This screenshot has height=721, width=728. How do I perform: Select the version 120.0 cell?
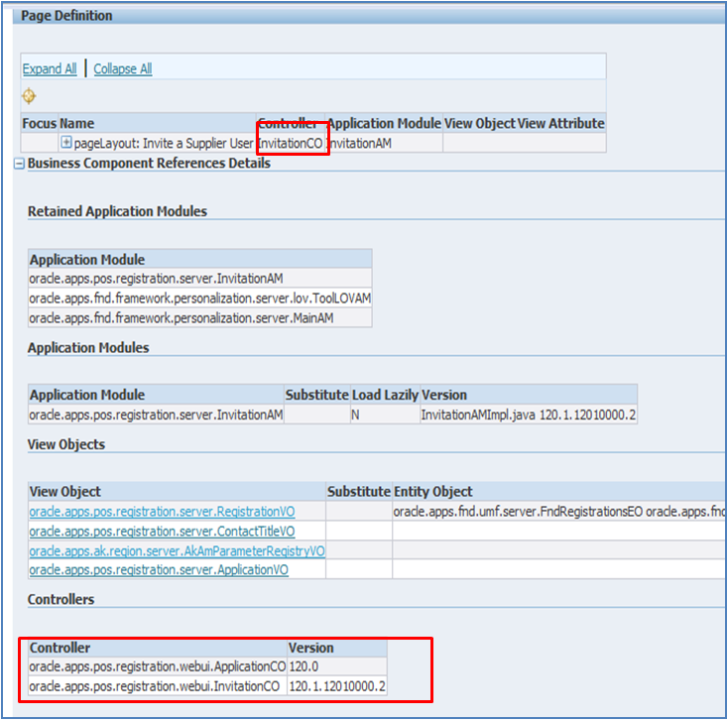[x=337, y=666]
